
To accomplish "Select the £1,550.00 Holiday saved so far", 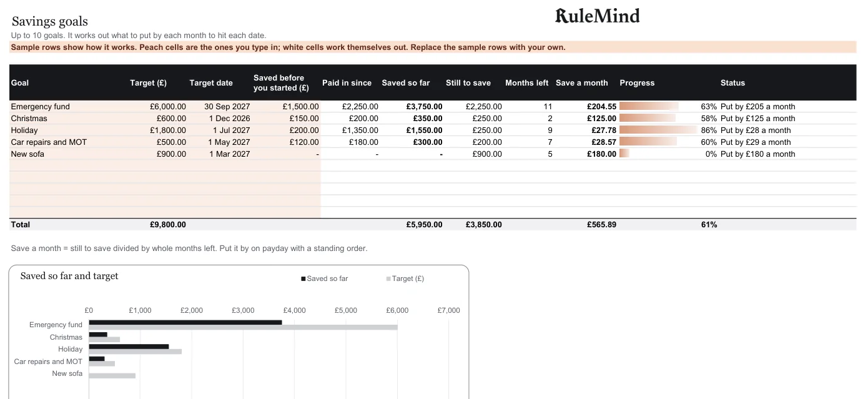I will tap(424, 131).
